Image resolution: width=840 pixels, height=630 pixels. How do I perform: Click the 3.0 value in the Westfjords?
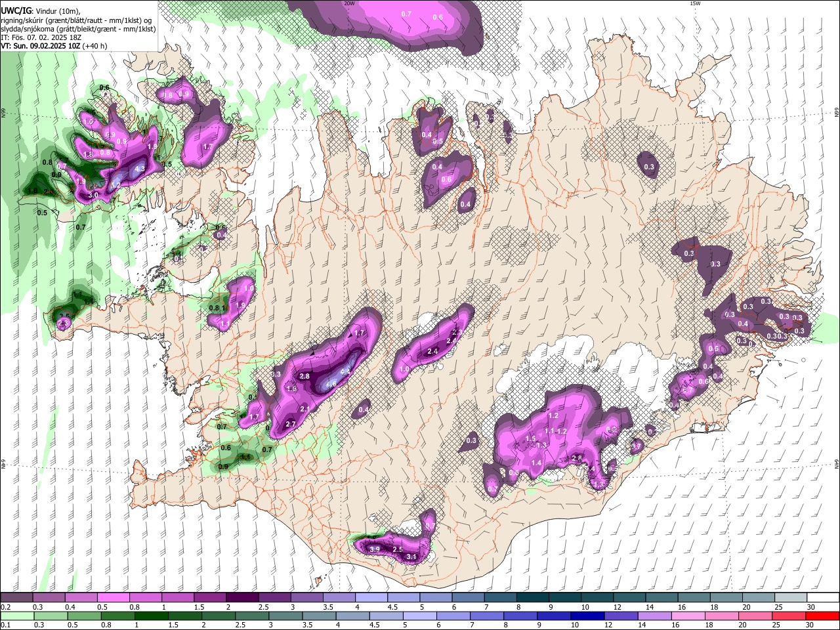click(93, 195)
